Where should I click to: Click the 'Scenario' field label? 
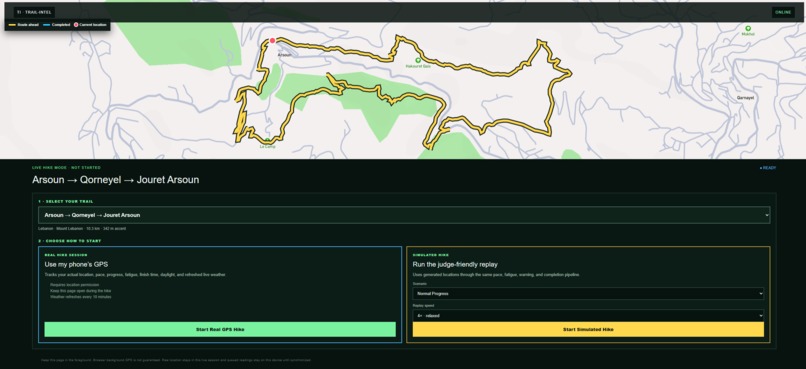[419, 284]
